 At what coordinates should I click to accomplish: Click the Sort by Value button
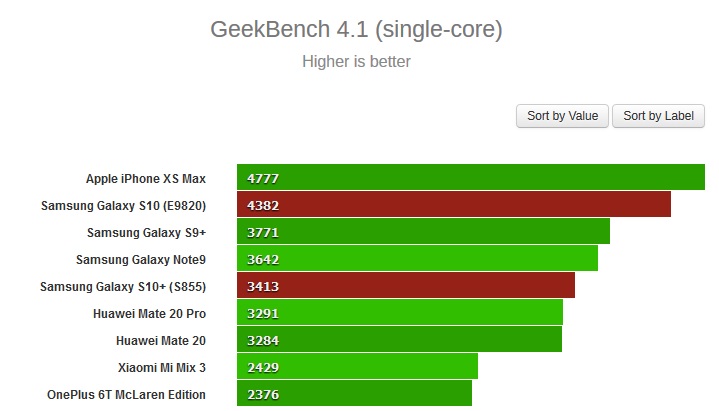[x=562, y=116]
